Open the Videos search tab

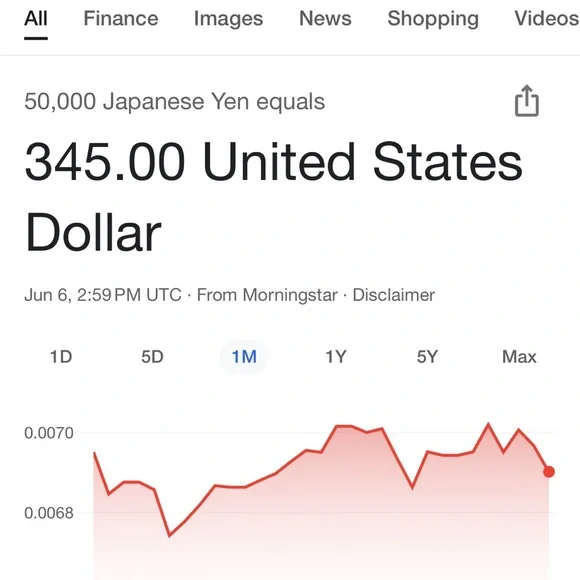(547, 18)
